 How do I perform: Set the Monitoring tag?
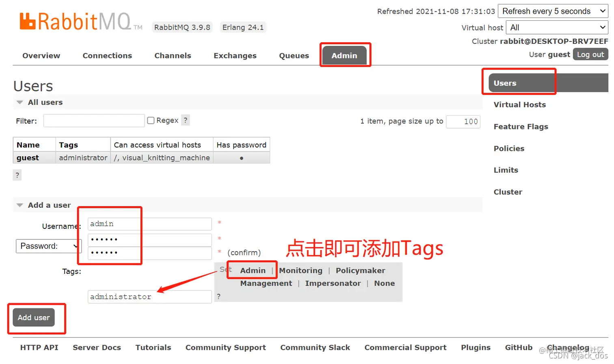point(301,270)
